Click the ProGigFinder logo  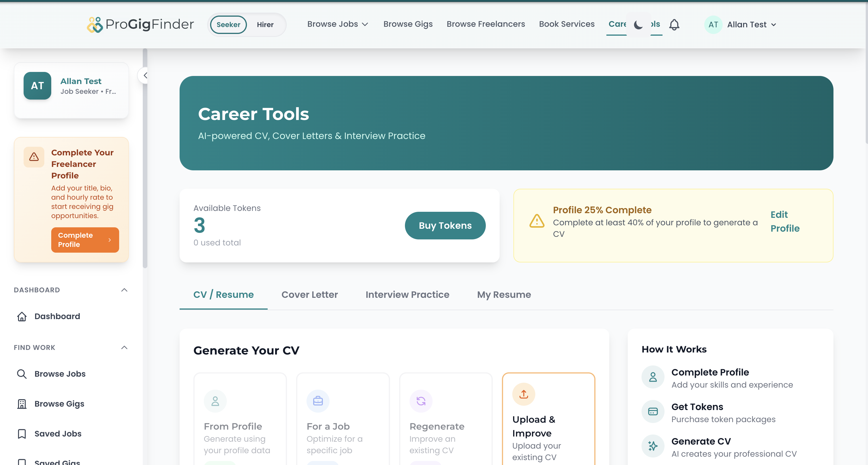(x=140, y=24)
